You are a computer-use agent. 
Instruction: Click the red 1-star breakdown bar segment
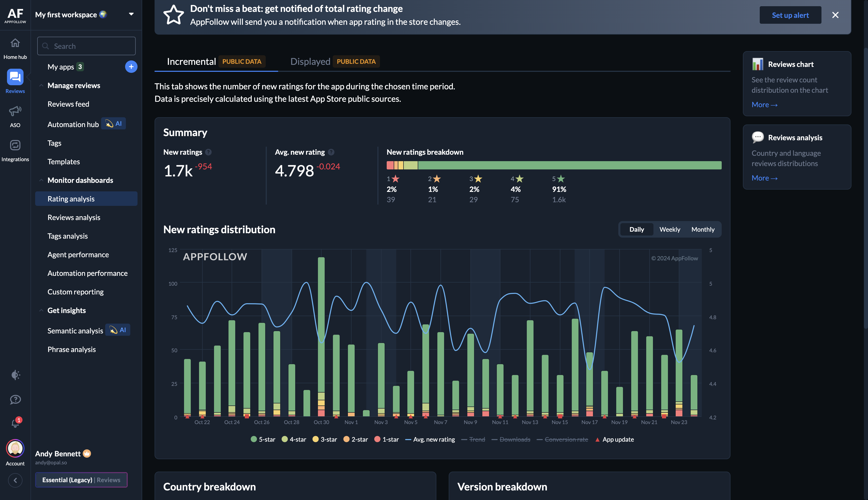click(x=390, y=166)
